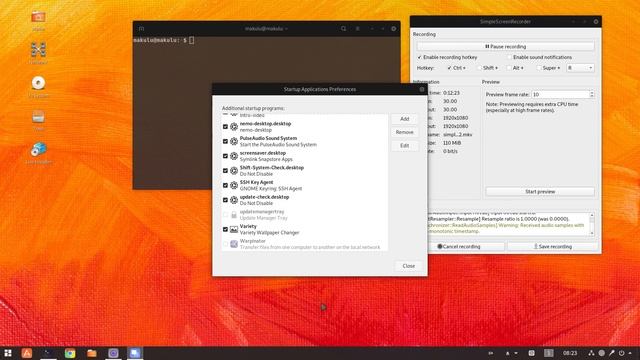
Task: Click the recorder log scrollbar down arrow
Action: (592, 233)
